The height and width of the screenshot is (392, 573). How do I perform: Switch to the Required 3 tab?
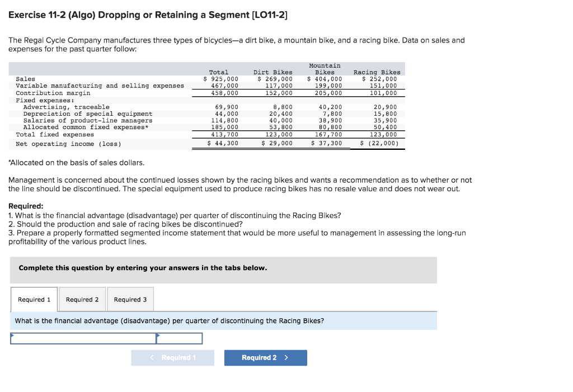[130, 300]
